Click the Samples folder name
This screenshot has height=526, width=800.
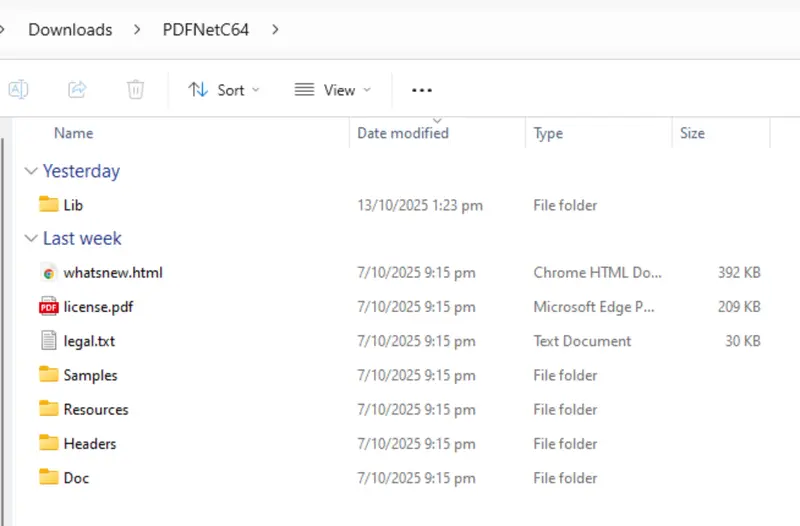90,375
